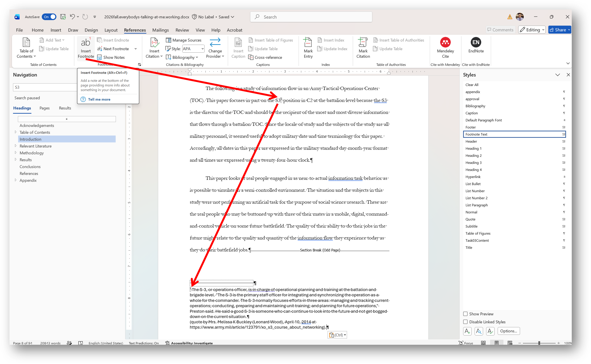Click the account warning triangle icon

click(x=510, y=17)
